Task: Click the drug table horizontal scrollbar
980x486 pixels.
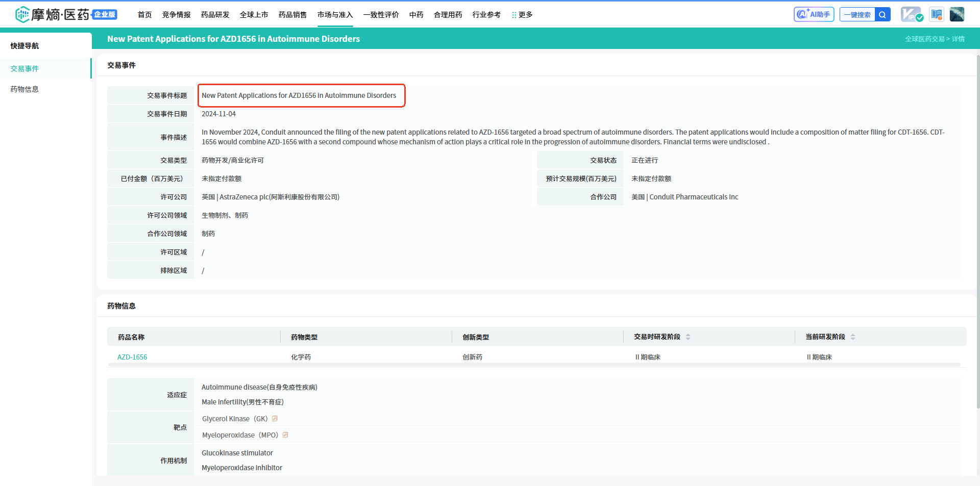Action: [x=534, y=365]
